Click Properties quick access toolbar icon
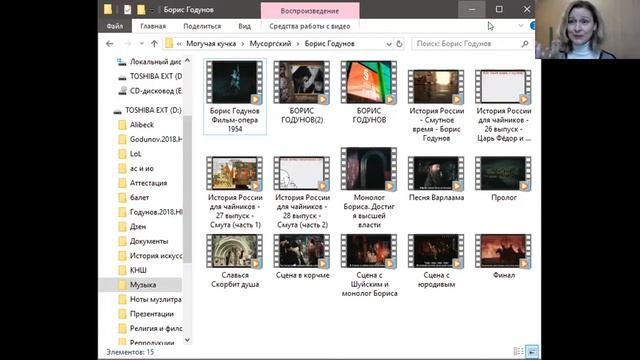The width and height of the screenshot is (640, 360). (128, 9)
